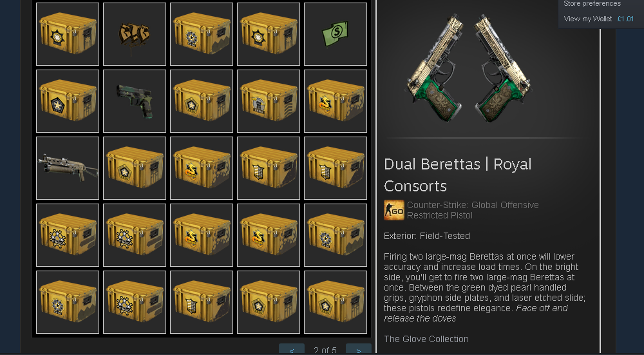The width and height of the screenshot is (644, 355).
Task: Click The Glove Collection text
Action: coord(426,339)
